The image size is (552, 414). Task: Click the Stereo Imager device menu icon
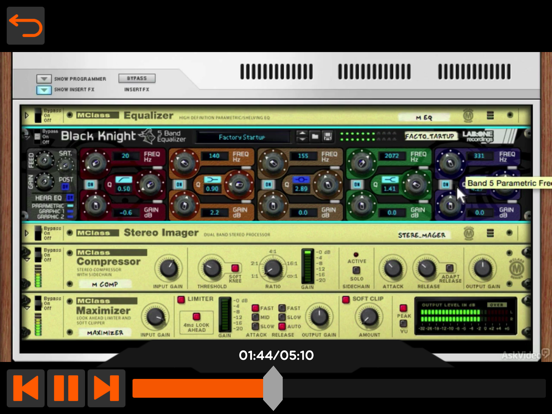(x=490, y=233)
